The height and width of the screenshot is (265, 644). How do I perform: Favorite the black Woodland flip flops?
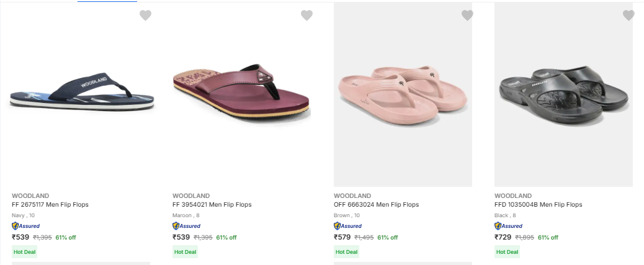click(628, 16)
